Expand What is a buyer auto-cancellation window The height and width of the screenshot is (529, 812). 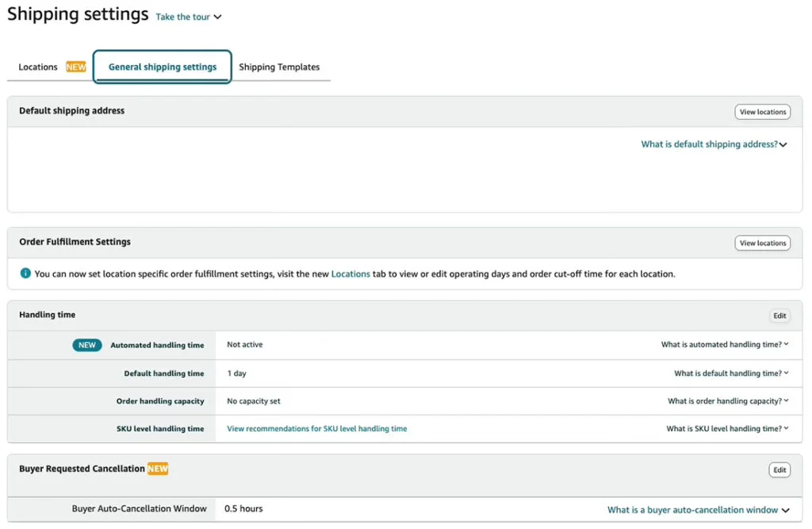(x=697, y=509)
